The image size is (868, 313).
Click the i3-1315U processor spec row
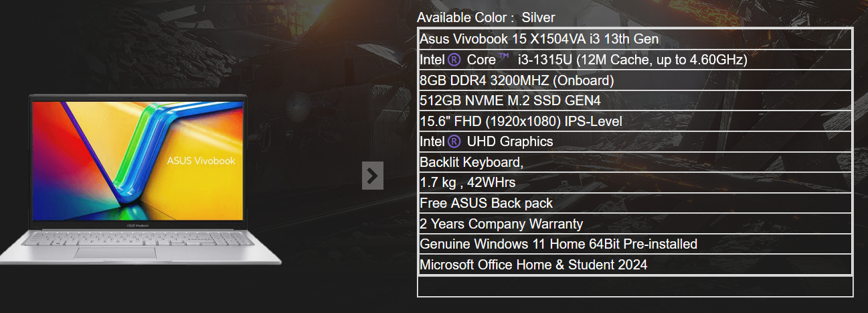[x=635, y=60]
